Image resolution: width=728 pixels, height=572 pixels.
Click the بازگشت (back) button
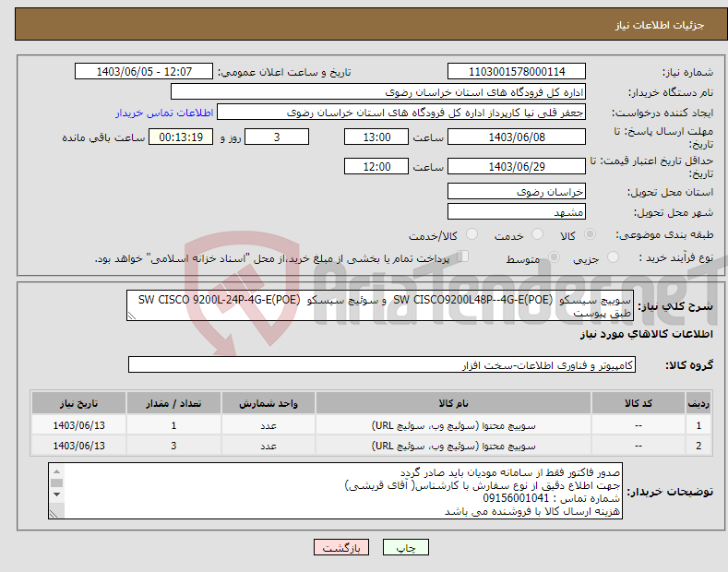(x=341, y=547)
